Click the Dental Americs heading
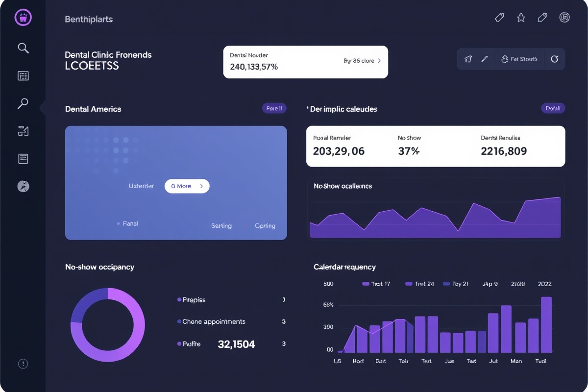The height and width of the screenshot is (392, 588). pos(93,109)
